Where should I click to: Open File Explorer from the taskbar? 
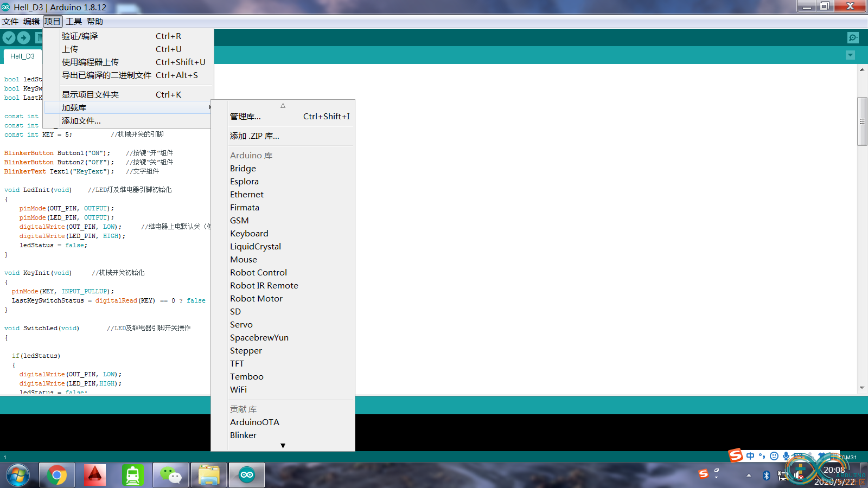point(209,476)
